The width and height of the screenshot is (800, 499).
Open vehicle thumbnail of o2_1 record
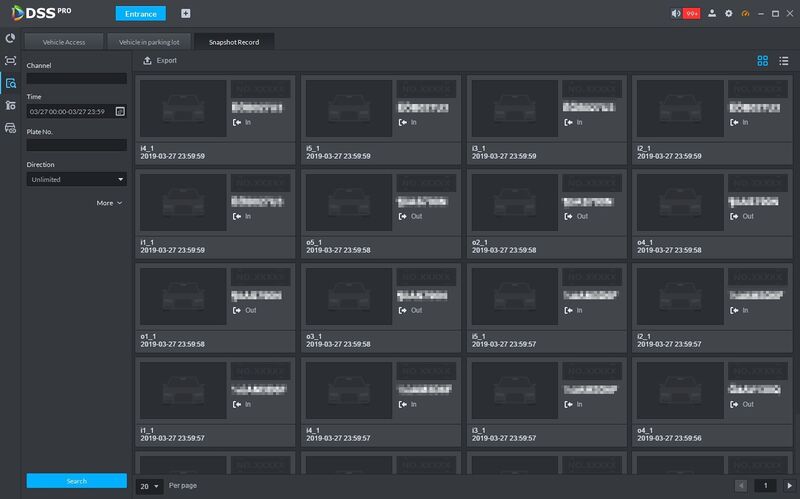tap(515, 202)
